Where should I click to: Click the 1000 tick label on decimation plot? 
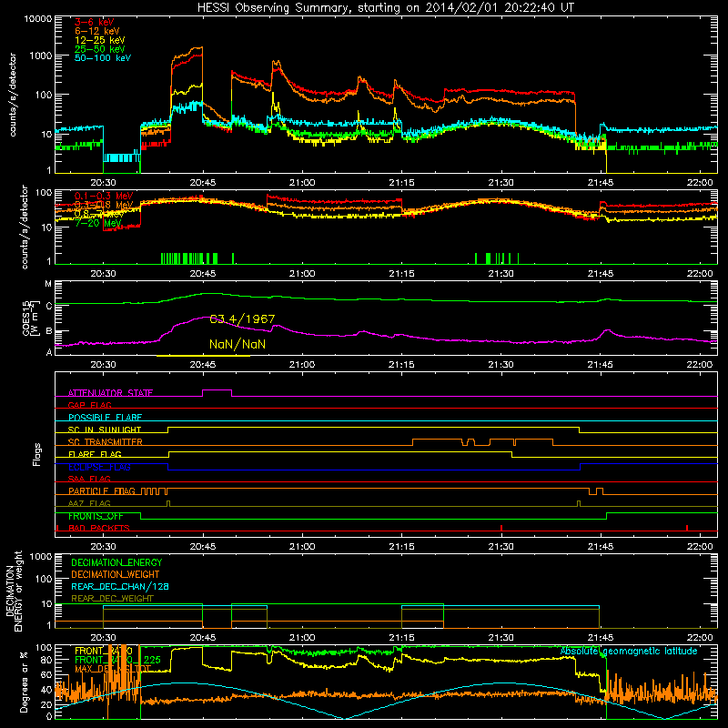point(42,557)
